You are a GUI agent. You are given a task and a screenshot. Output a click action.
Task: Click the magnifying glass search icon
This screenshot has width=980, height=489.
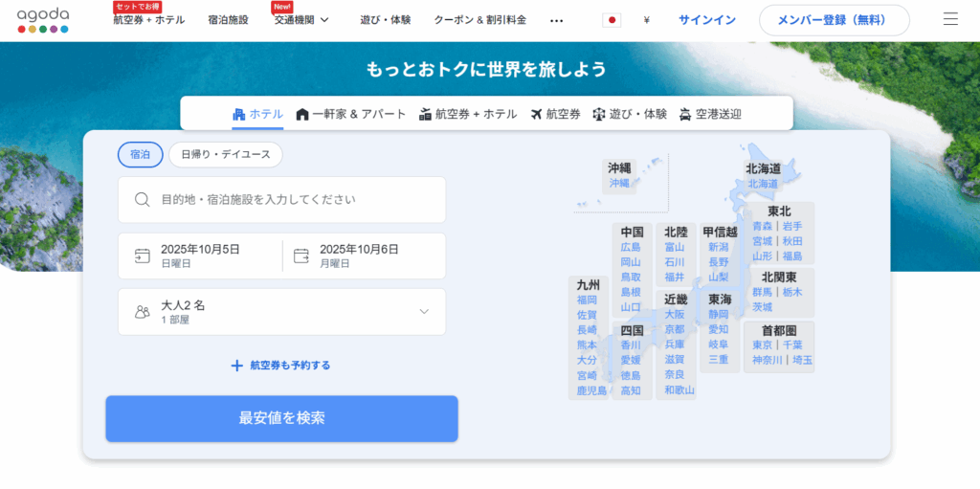pyautogui.click(x=143, y=200)
